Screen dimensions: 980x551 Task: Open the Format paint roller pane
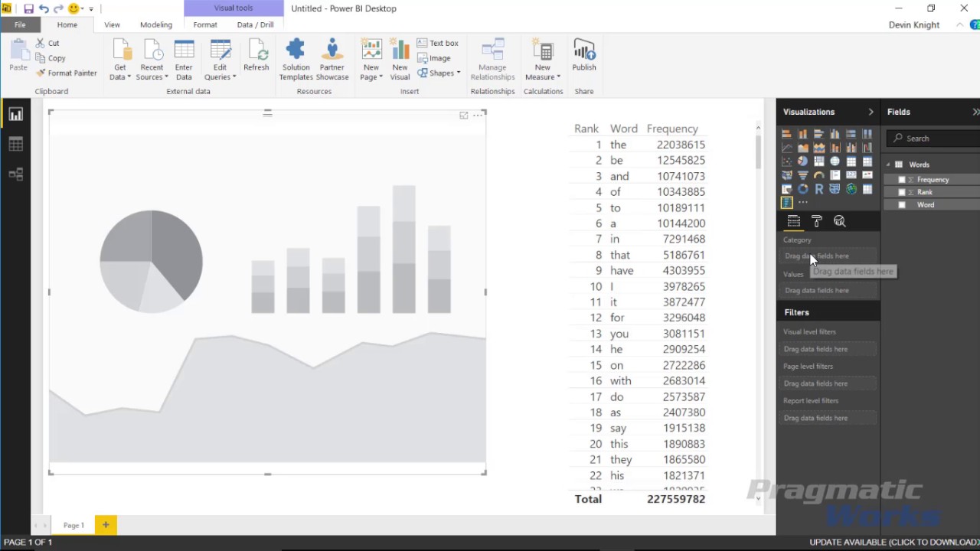[817, 221]
